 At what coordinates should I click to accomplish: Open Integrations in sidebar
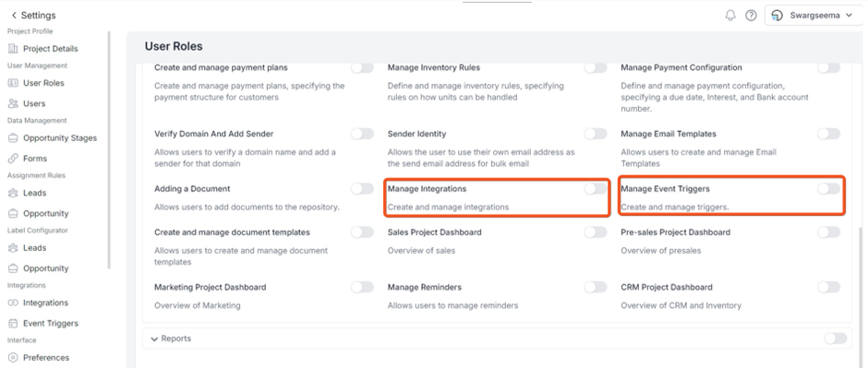[x=45, y=303]
